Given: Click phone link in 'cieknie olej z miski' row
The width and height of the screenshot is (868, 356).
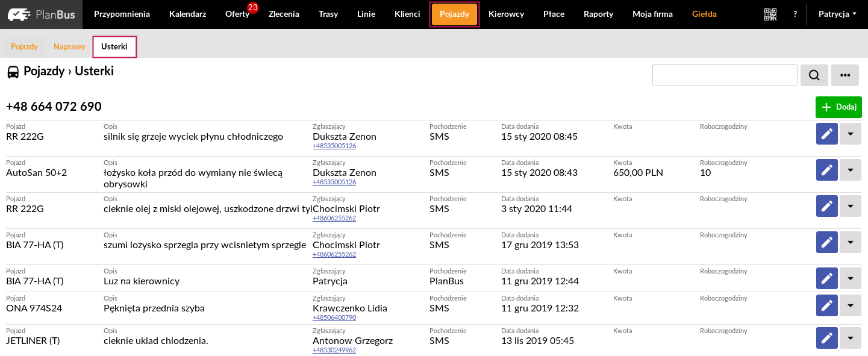Looking at the screenshot, I should coord(334,218).
